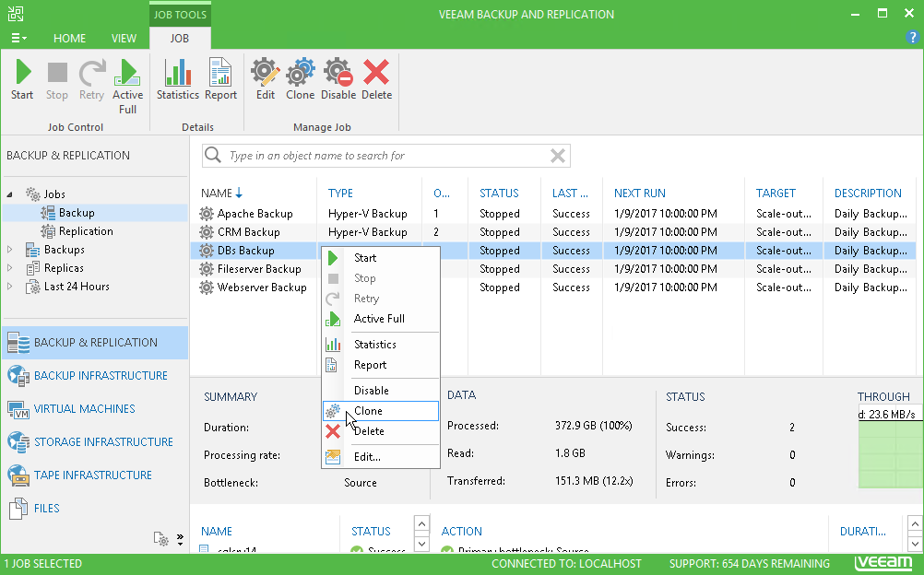Open Statistics from the ribbon

[177, 80]
